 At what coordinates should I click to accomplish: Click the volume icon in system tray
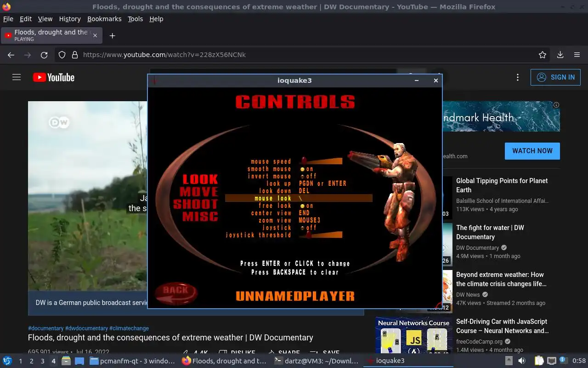522,361
